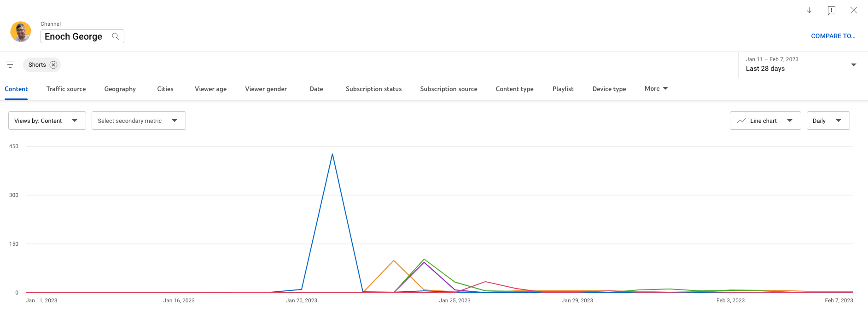Screen dimensions: 868x312
Task: Send feedback via exclamation icon
Action: [x=831, y=11]
